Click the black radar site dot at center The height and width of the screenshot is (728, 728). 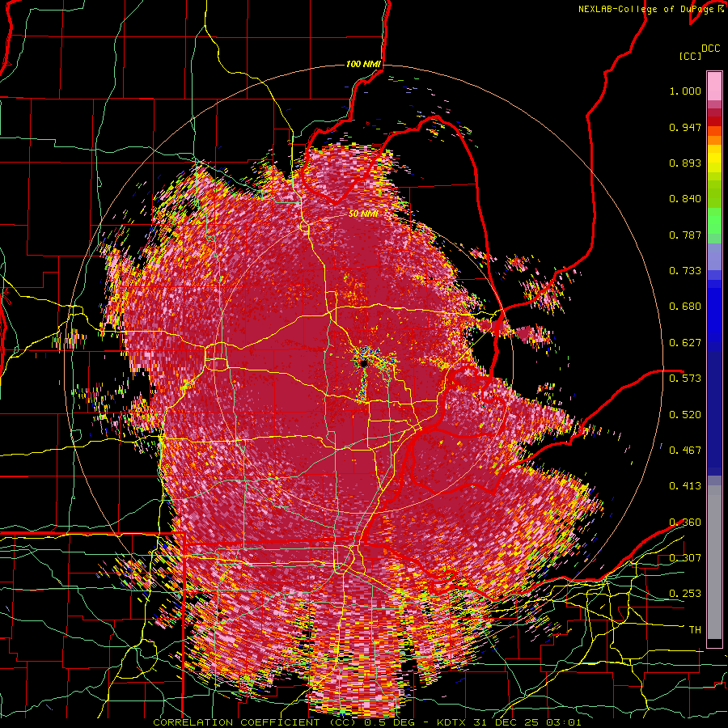pos(364,363)
